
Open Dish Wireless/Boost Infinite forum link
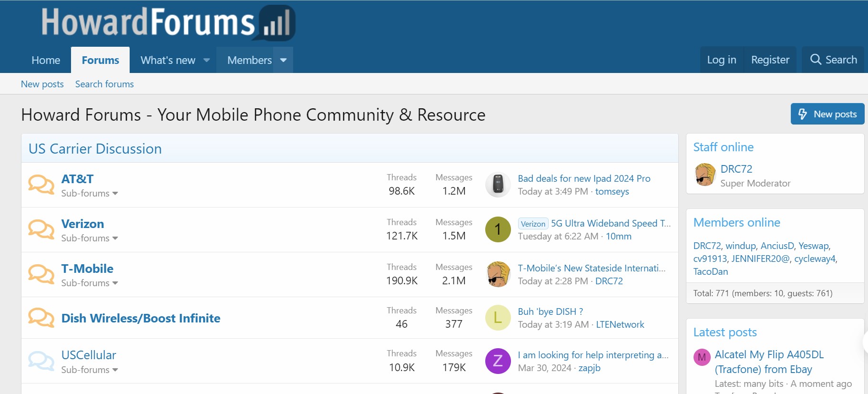(141, 318)
